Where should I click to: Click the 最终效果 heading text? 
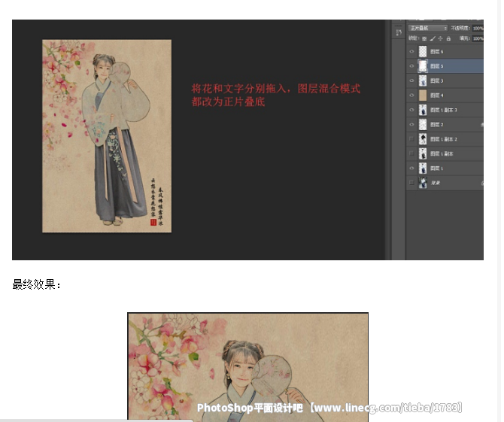(36, 284)
